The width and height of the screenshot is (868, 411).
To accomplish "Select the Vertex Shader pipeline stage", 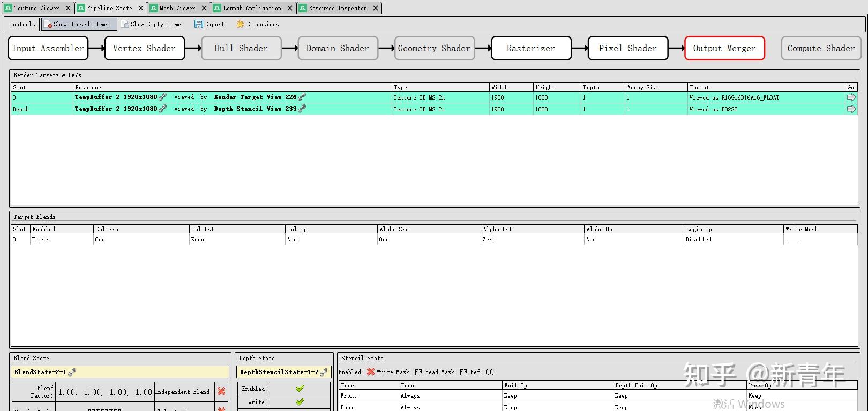I will pos(145,48).
